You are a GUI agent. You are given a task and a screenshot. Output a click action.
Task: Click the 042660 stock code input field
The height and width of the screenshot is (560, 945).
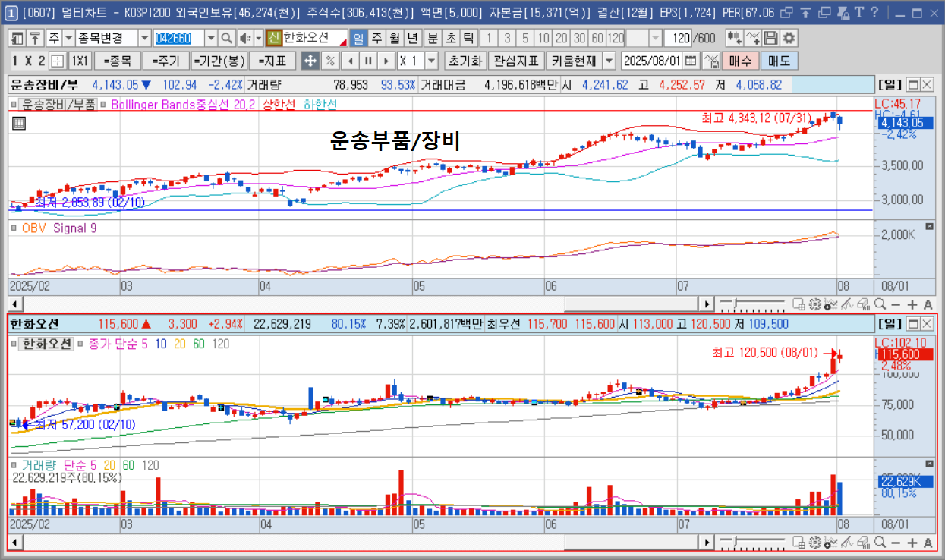tap(178, 38)
